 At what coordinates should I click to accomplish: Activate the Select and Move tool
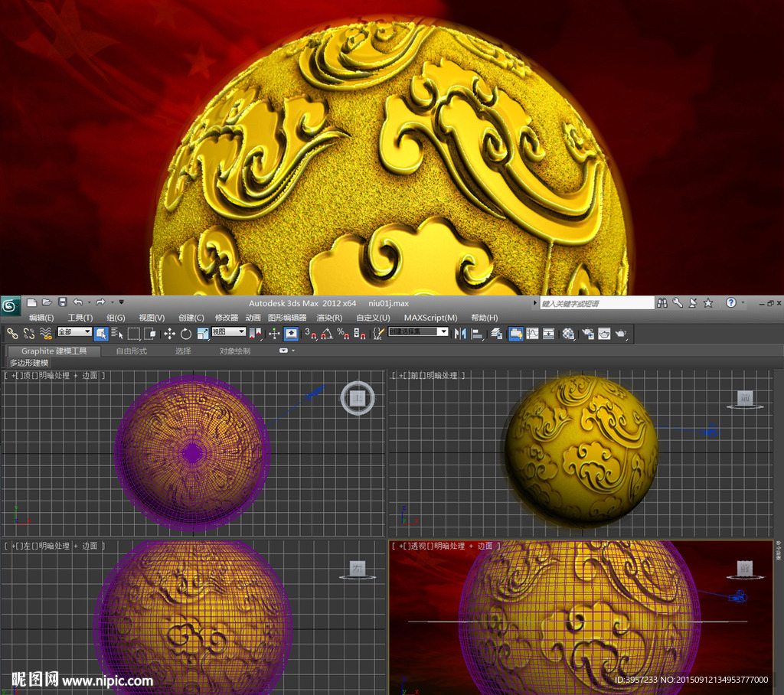pyautogui.click(x=169, y=333)
